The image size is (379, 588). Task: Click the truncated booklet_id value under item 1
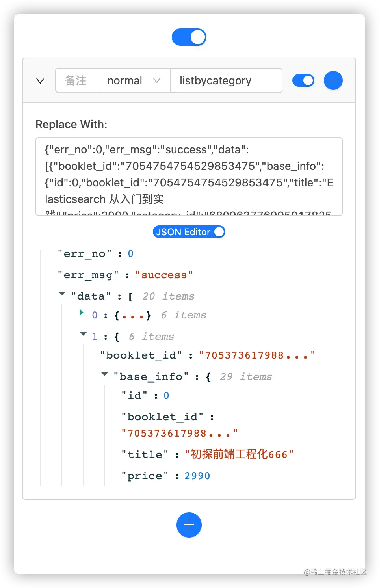(257, 355)
